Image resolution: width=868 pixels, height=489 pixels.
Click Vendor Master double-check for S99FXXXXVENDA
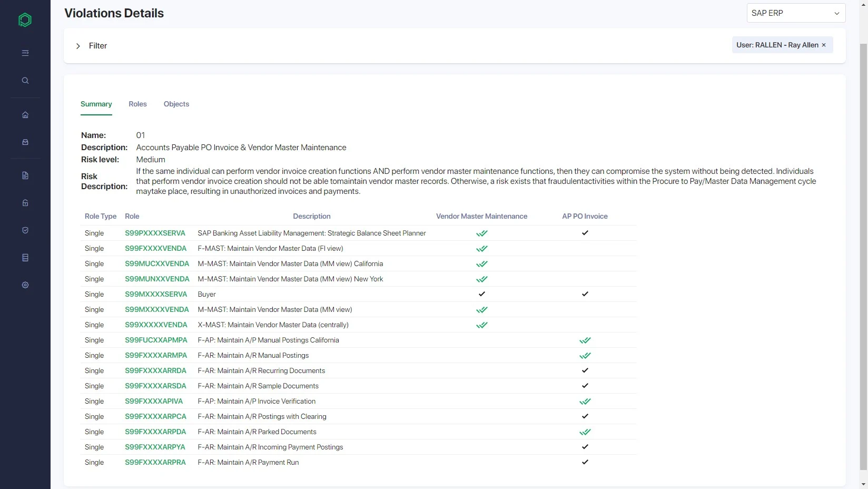click(x=482, y=249)
